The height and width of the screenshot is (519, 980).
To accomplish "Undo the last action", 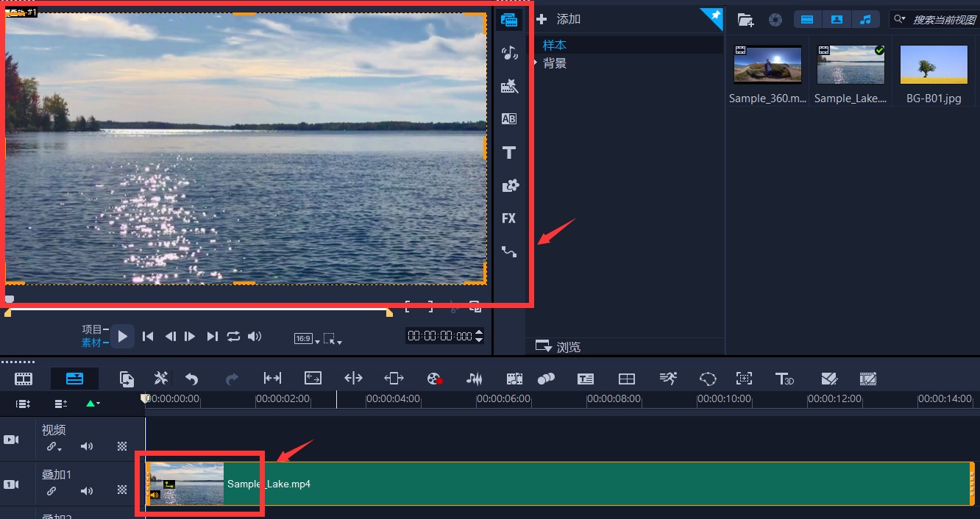I will click(x=192, y=379).
